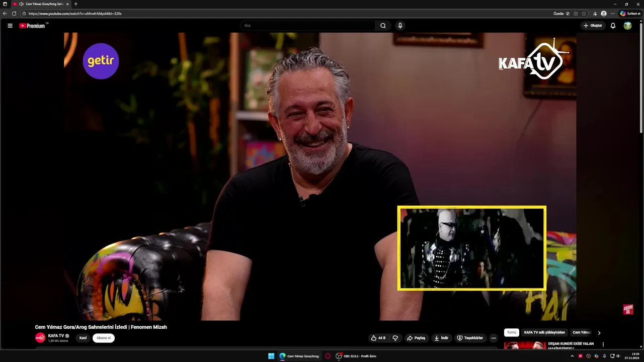Image resolution: width=644 pixels, height=362 pixels.
Task: Click the ABONE OL watermark in the video
Action: tap(628, 309)
